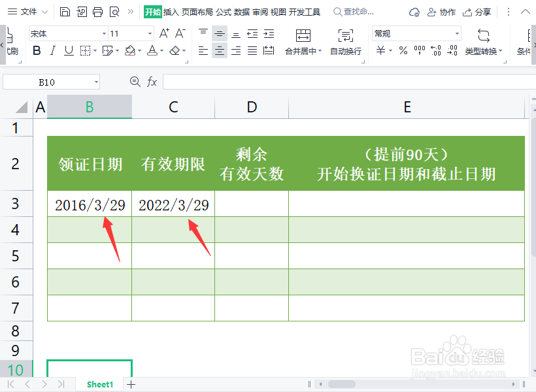Open the three-dot more options menu
536x392 pixels.
point(509,12)
